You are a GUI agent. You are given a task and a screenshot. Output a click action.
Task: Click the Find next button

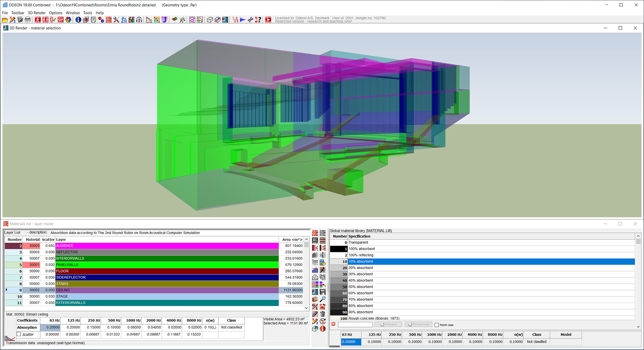click(388, 325)
